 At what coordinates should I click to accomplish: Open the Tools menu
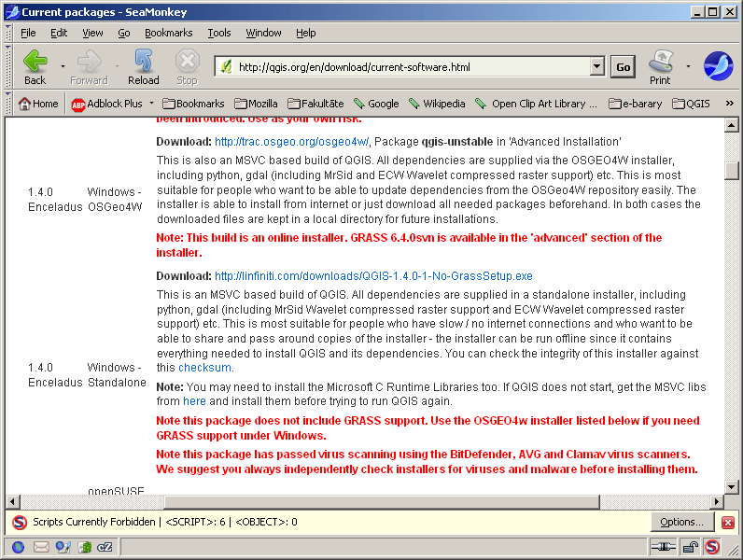coord(219,33)
